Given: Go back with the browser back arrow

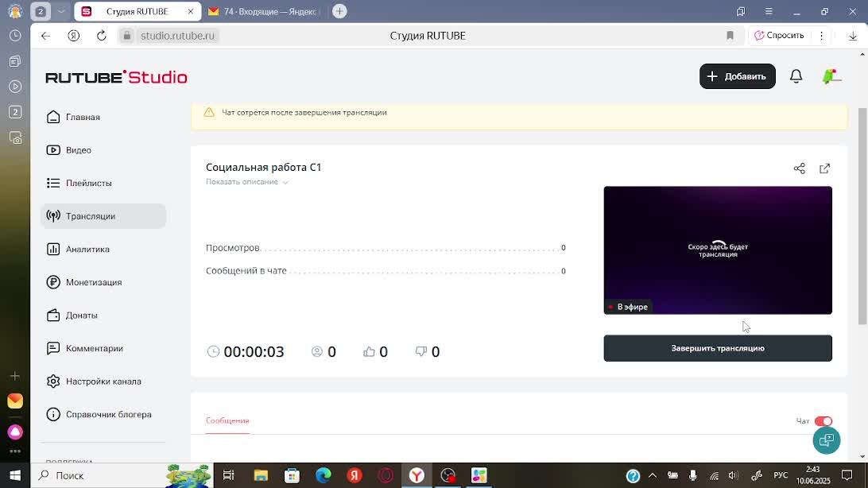Looking at the screenshot, I should (x=46, y=36).
